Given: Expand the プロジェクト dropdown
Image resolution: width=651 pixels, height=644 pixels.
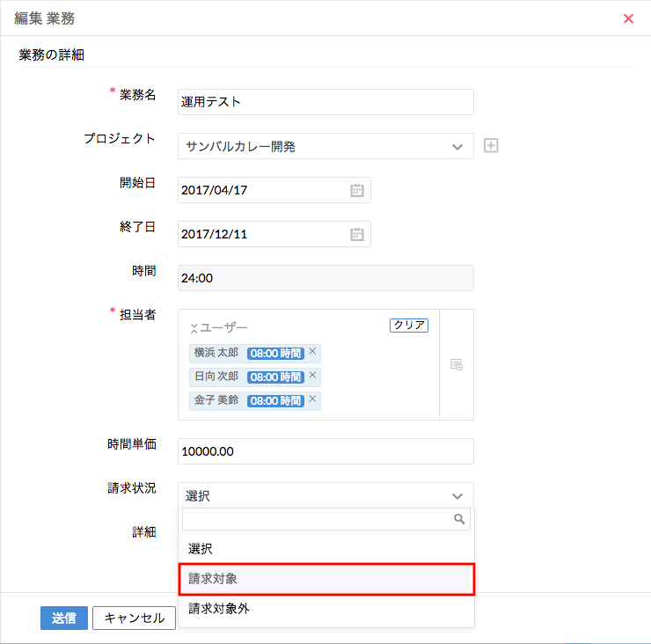Looking at the screenshot, I should [x=457, y=146].
